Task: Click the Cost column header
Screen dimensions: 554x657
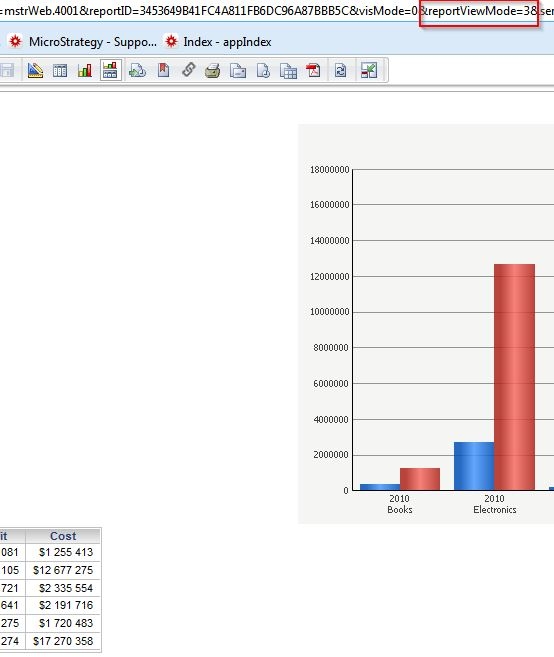Action: [63, 535]
